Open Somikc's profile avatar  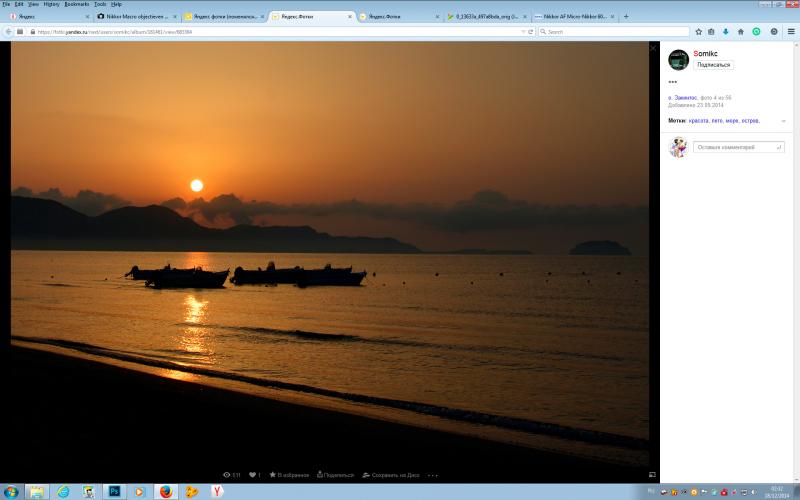679,60
